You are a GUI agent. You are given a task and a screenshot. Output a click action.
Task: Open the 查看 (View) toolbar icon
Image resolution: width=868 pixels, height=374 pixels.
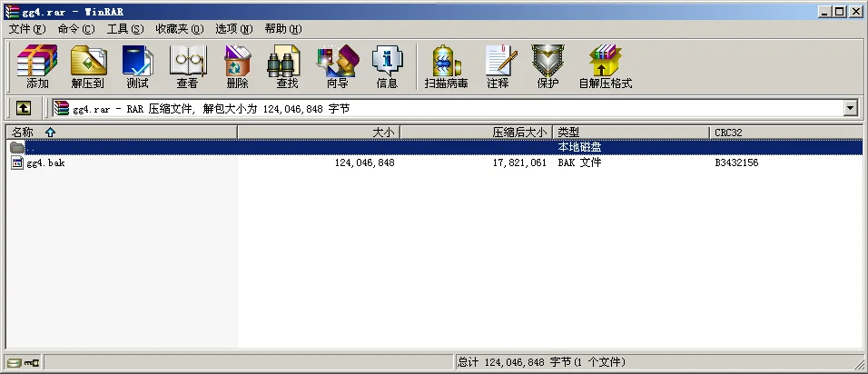187,67
